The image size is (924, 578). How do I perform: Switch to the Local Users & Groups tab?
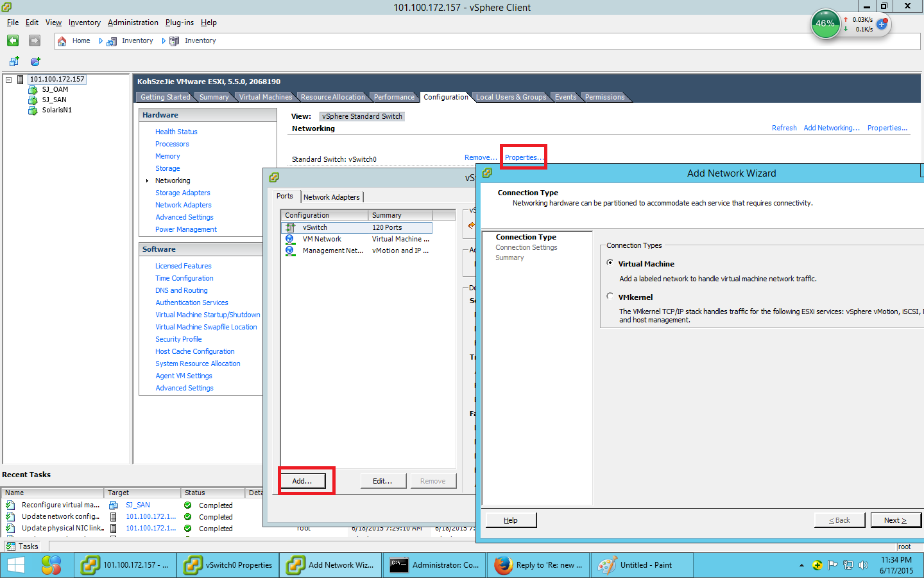click(511, 97)
